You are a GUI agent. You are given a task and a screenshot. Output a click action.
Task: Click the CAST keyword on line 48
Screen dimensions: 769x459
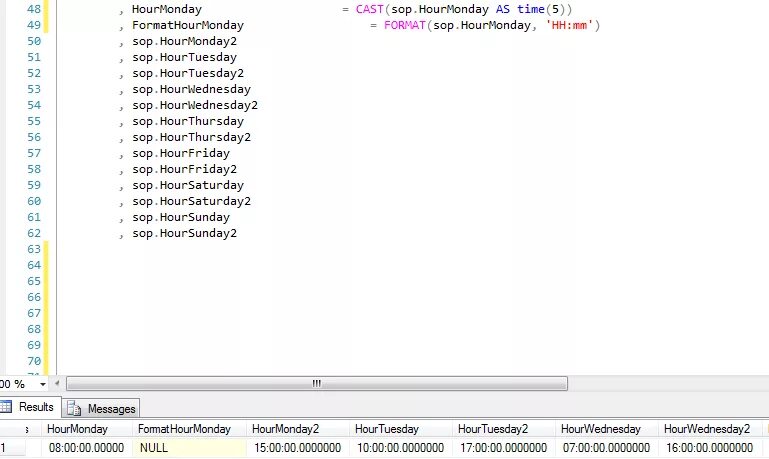click(369, 9)
